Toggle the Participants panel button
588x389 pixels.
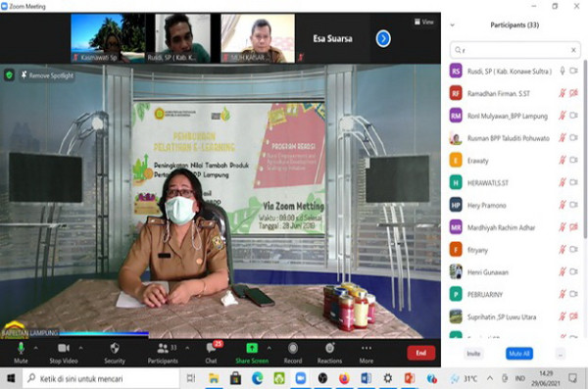pos(163,353)
